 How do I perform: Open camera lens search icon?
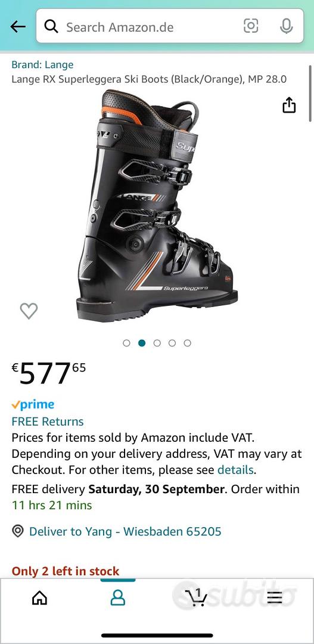tap(251, 26)
